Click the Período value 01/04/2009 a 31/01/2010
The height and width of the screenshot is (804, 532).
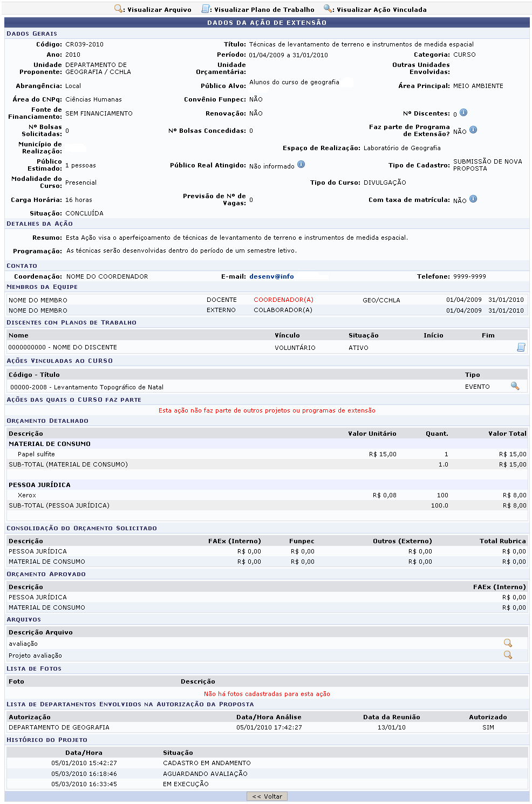point(288,55)
